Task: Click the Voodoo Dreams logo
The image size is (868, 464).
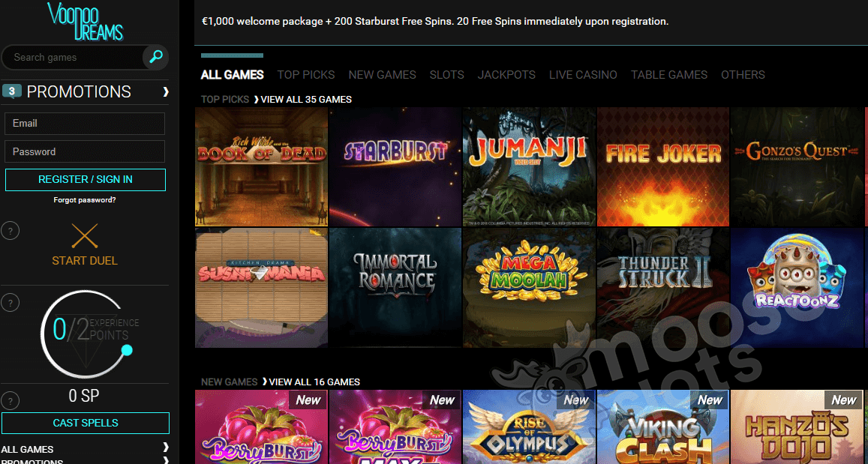Action: [x=85, y=22]
